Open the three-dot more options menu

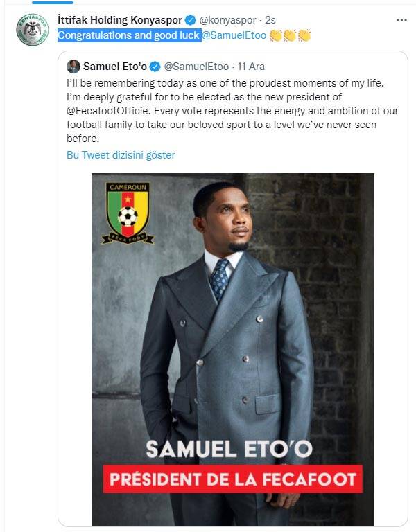point(401,19)
